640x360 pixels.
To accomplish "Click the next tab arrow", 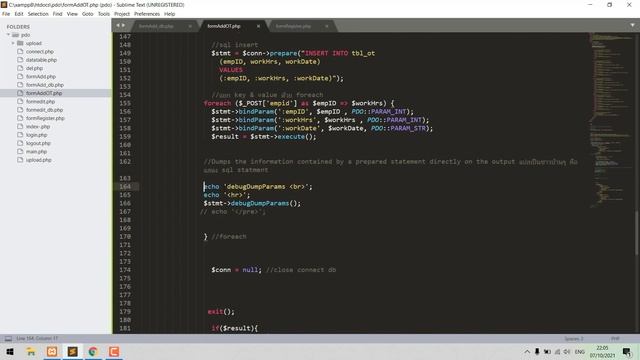I will coord(123,26).
